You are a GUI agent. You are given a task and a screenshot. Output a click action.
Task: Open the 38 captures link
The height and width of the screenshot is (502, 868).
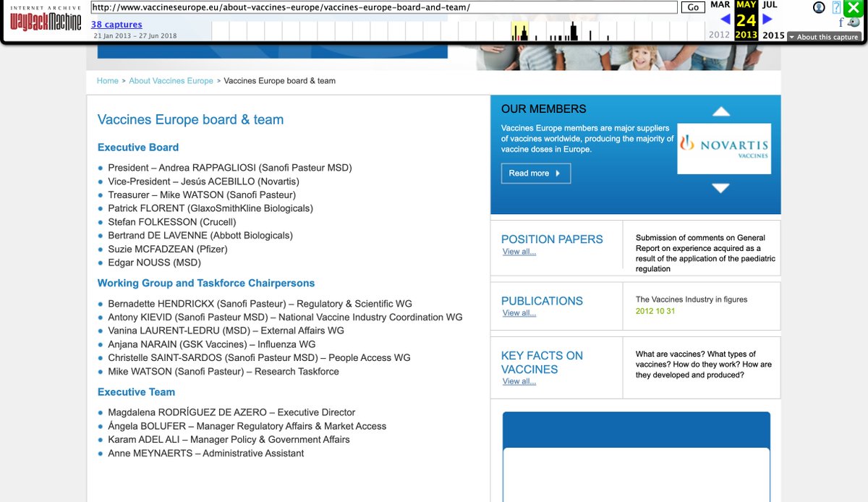click(116, 25)
